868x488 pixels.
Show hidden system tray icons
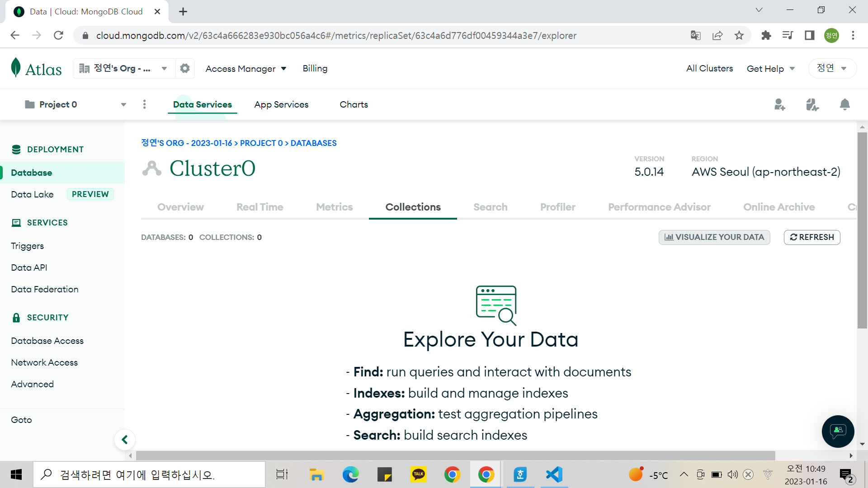tap(684, 474)
